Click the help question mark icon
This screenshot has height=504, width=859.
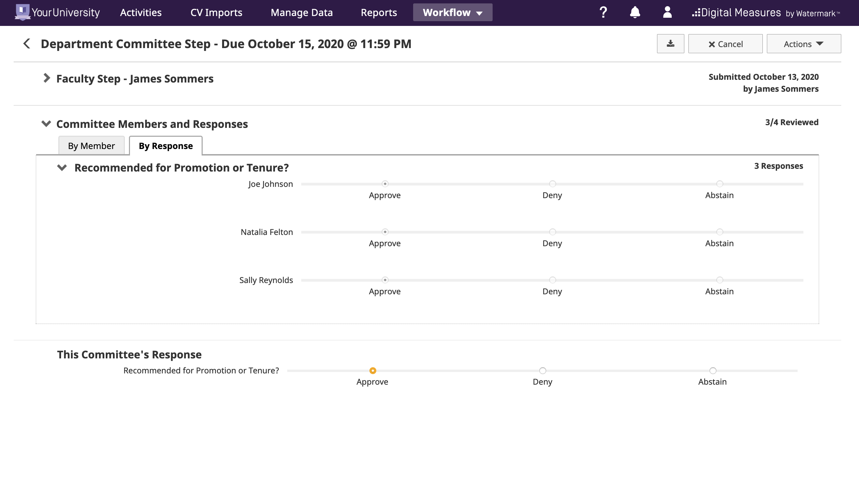[x=603, y=13]
